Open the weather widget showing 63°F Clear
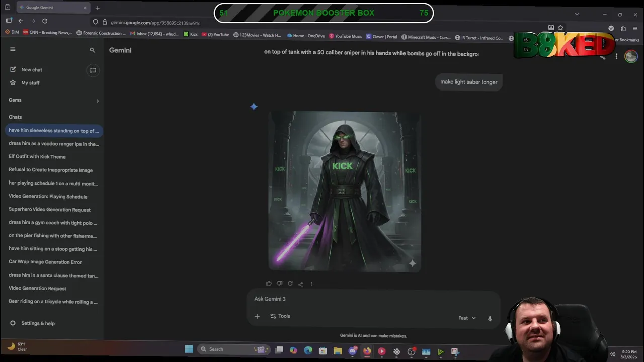Viewport: 644px width, 362px height. pos(17,346)
